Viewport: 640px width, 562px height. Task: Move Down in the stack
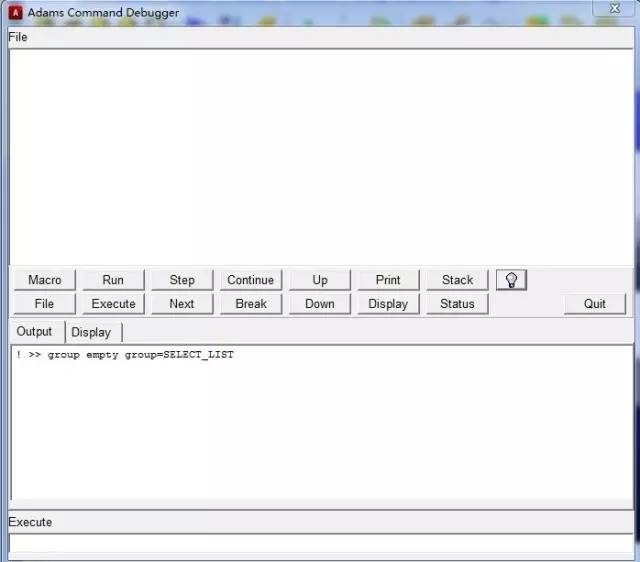click(320, 304)
